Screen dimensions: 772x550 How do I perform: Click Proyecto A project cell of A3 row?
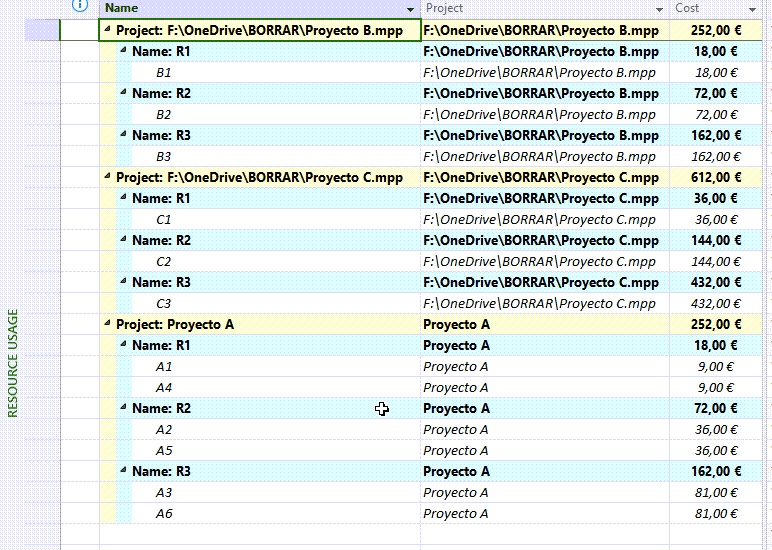(x=545, y=493)
